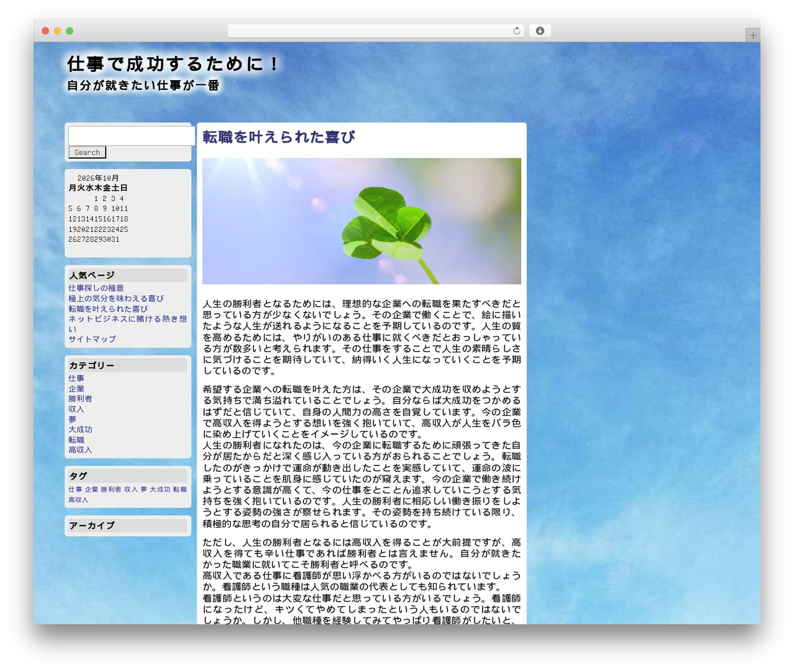The image size is (794, 672).
Task: Click the article heading 転職を叶えられた喜び
Action: click(279, 137)
